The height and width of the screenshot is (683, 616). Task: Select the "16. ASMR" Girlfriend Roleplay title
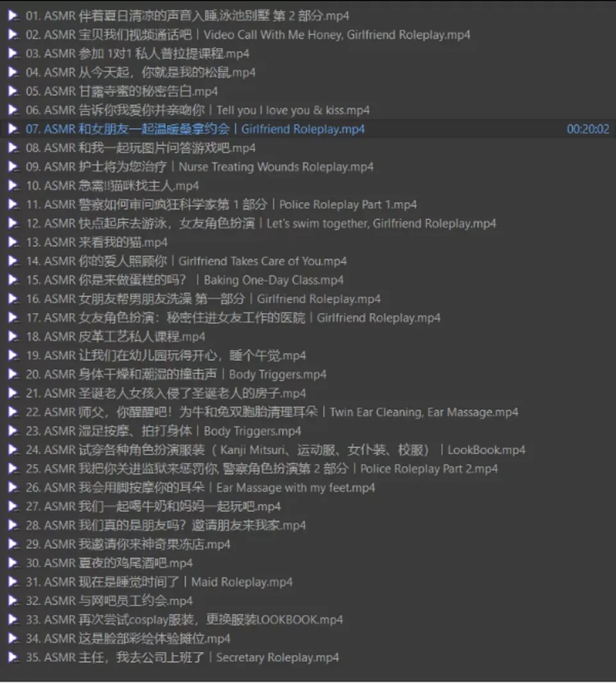click(203, 299)
